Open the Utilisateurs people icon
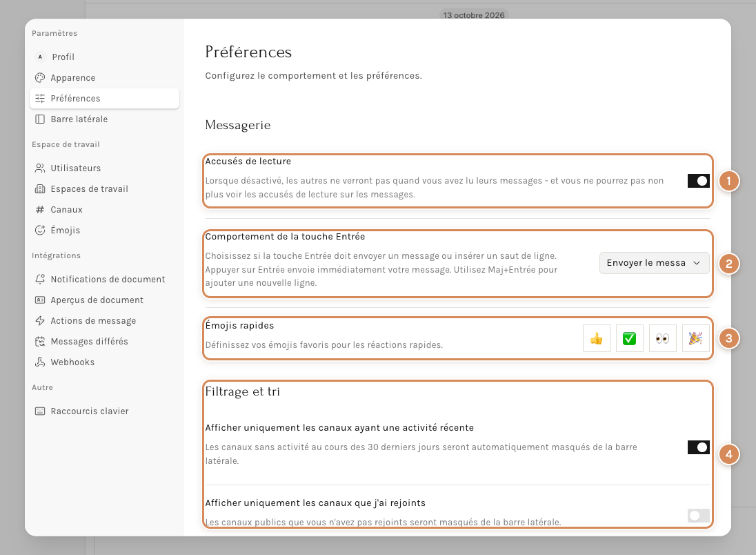The image size is (756, 555). [x=40, y=168]
